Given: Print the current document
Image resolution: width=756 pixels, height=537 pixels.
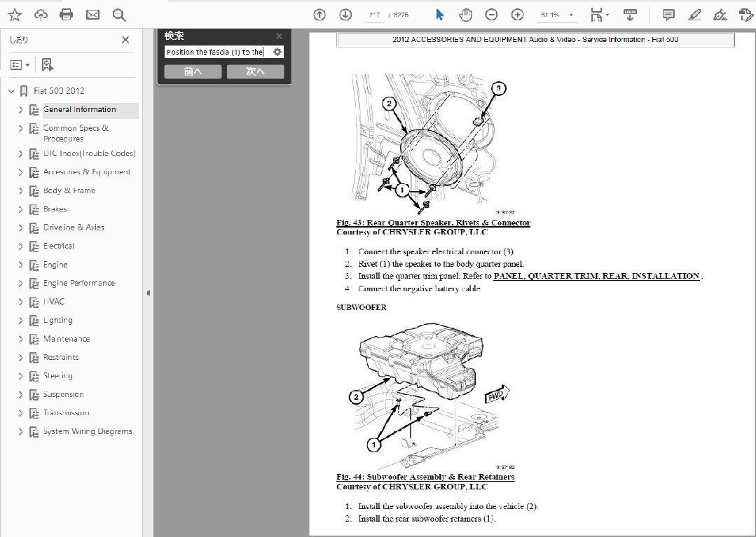Looking at the screenshot, I should (67, 14).
